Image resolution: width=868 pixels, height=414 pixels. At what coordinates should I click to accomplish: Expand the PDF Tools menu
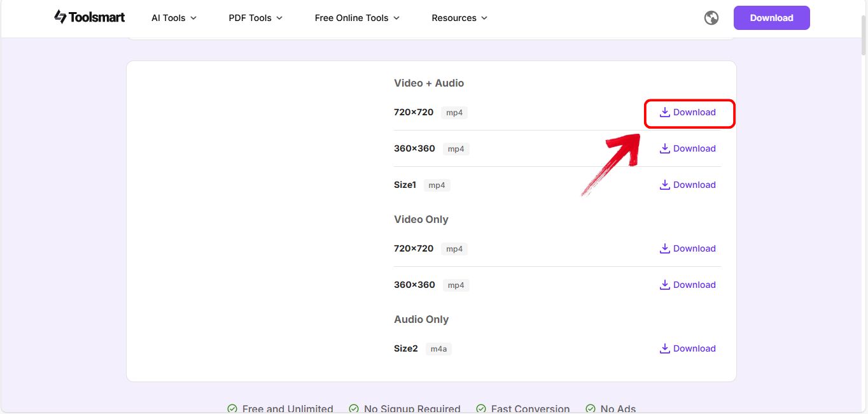[256, 18]
